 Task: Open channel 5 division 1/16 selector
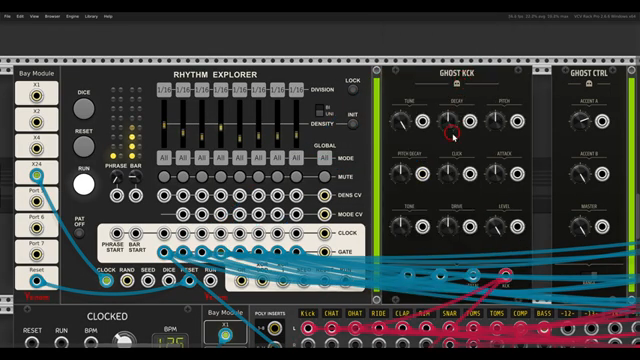click(x=240, y=90)
